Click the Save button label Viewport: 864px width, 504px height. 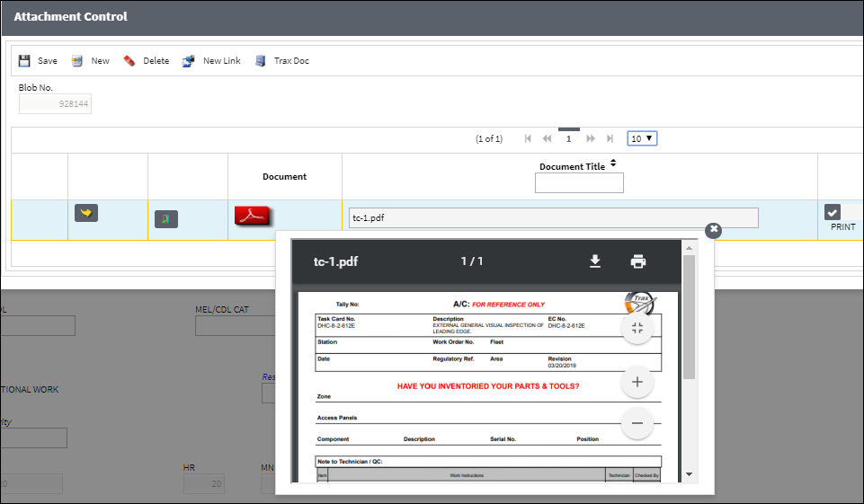point(48,60)
